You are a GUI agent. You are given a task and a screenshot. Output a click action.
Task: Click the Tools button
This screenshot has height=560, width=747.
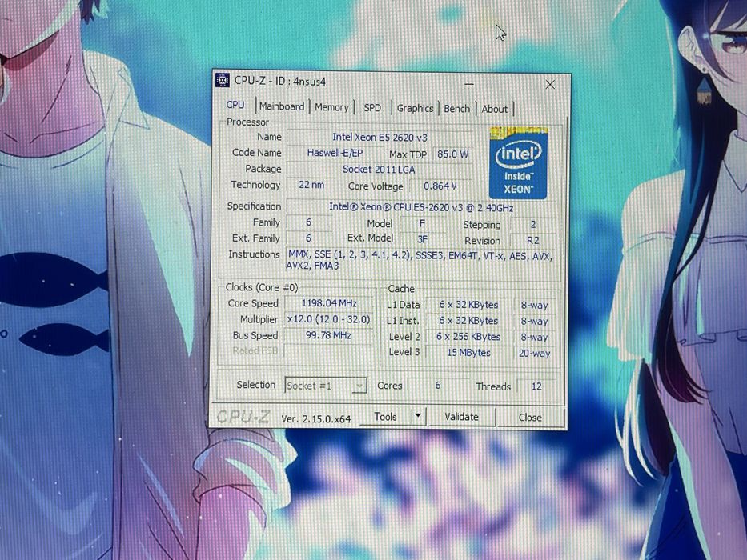385,417
